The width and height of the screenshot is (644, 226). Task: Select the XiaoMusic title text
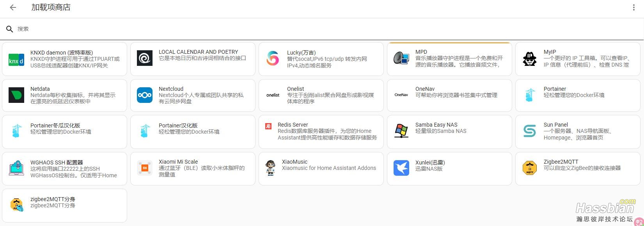tap(295, 162)
